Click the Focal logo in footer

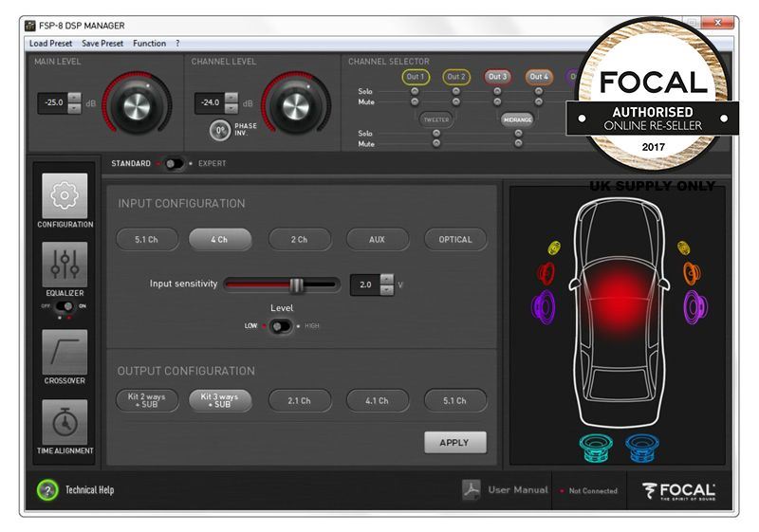[678, 491]
